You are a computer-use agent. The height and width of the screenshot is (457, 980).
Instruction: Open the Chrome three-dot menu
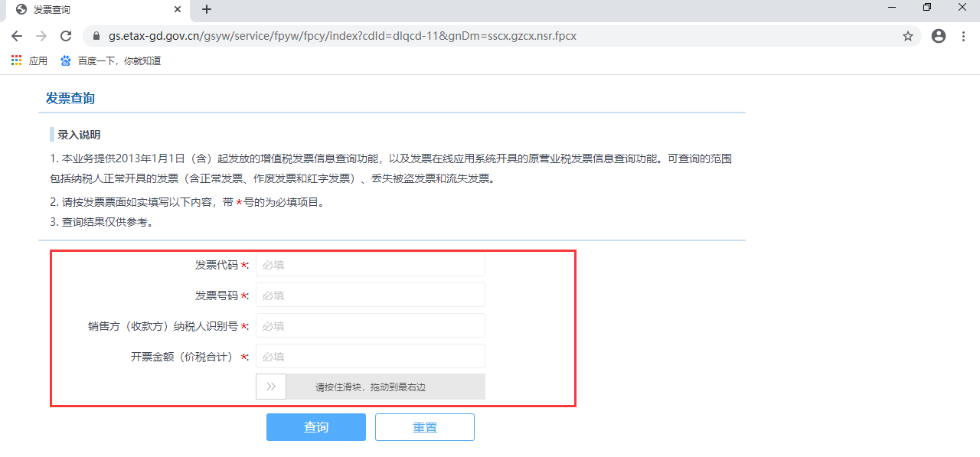(963, 36)
